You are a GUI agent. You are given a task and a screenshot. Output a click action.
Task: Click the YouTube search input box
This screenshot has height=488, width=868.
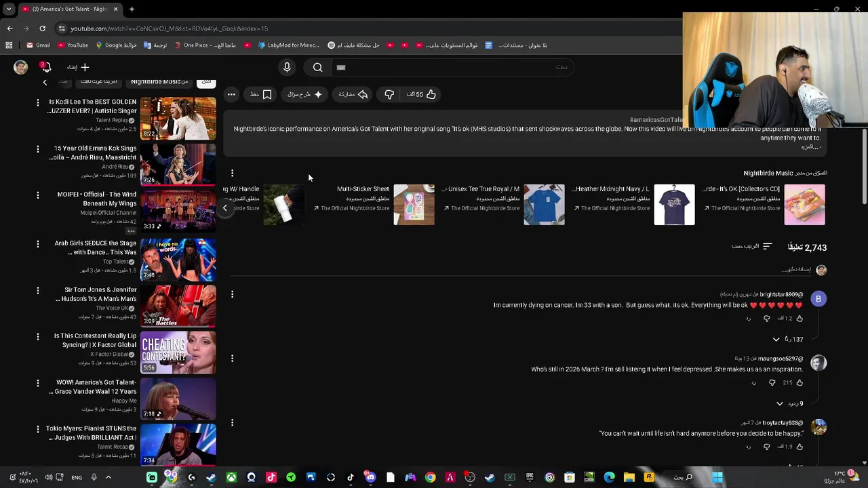[x=453, y=67]
